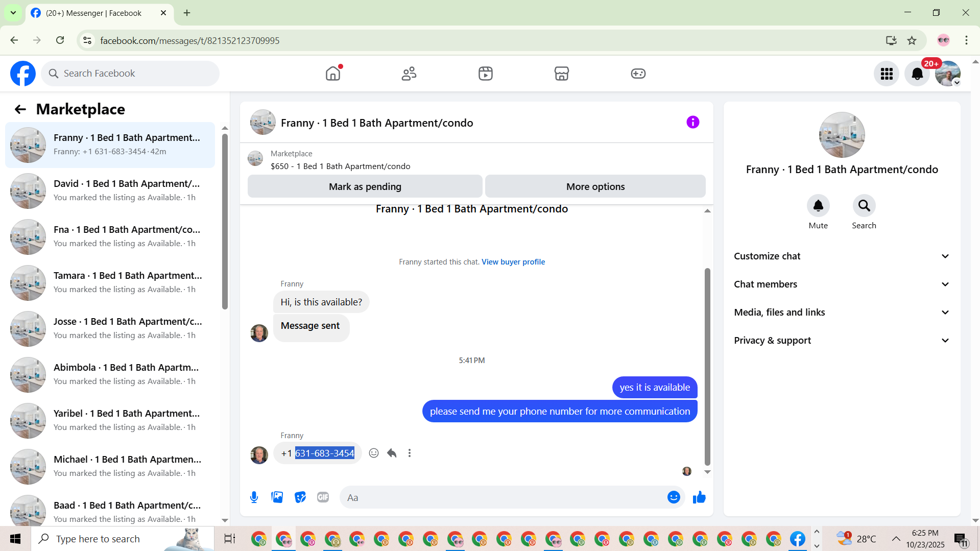
Task: Open View buyer profile link
Action: tap(513, 262)
